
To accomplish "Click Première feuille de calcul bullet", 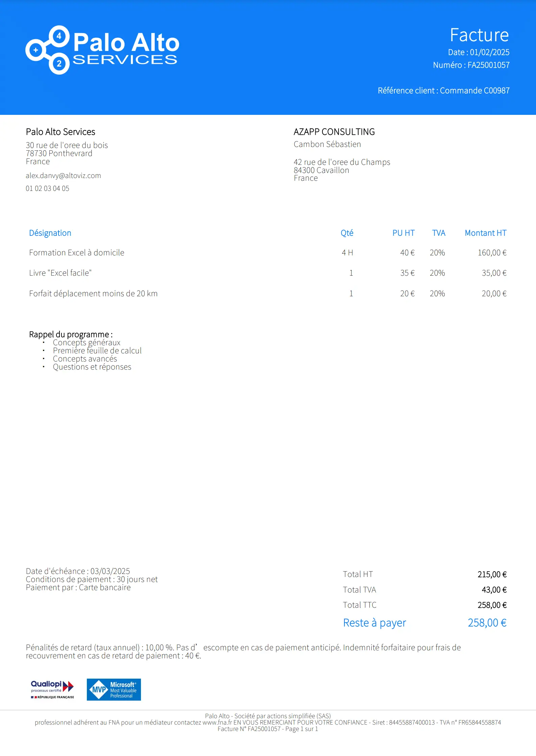I will coord(97,351).
